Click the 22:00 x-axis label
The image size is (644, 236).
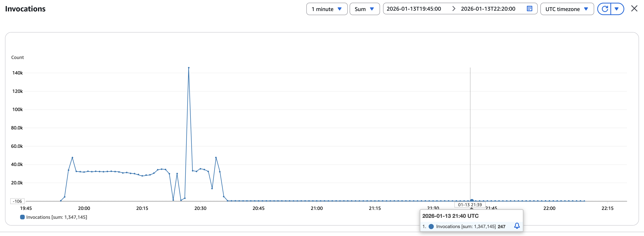[x=549, y=208]
